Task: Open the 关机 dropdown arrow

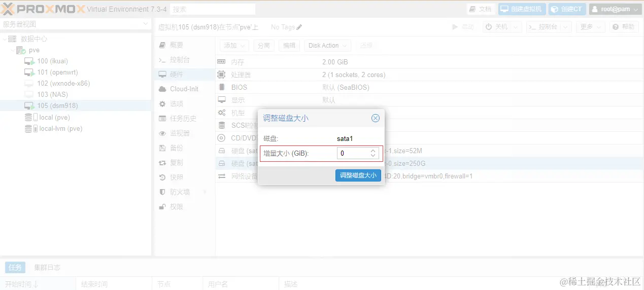Action: (516, 27)
